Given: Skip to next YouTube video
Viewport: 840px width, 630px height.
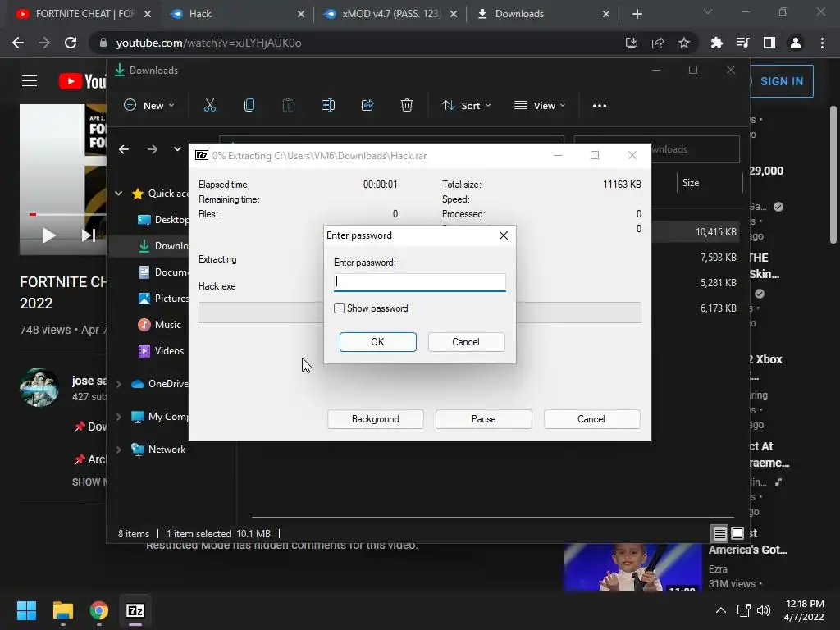Looking at the screenshot, I should pyautogui.click(x=89, y=235).
